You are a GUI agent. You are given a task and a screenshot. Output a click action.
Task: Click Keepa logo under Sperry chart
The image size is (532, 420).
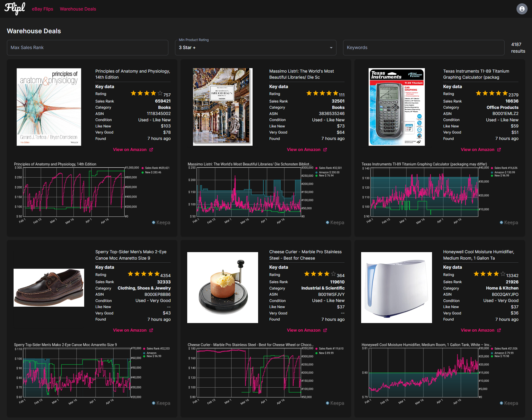161,403
